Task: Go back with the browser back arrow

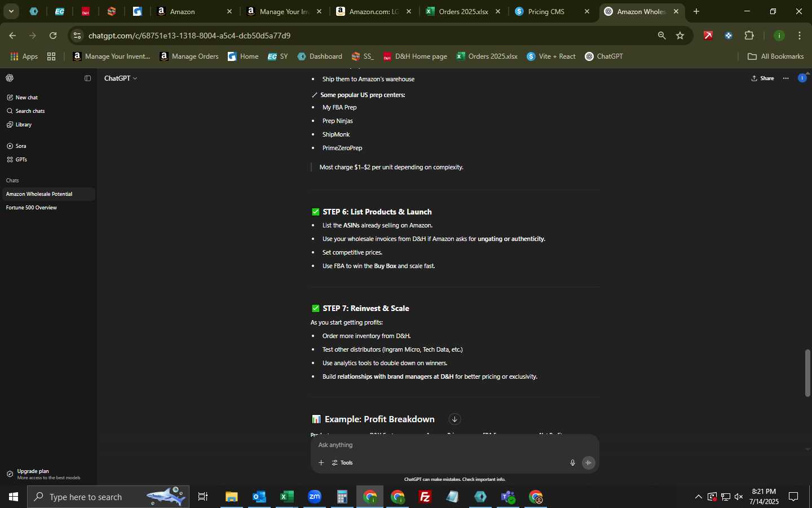Action: point(12,36)
